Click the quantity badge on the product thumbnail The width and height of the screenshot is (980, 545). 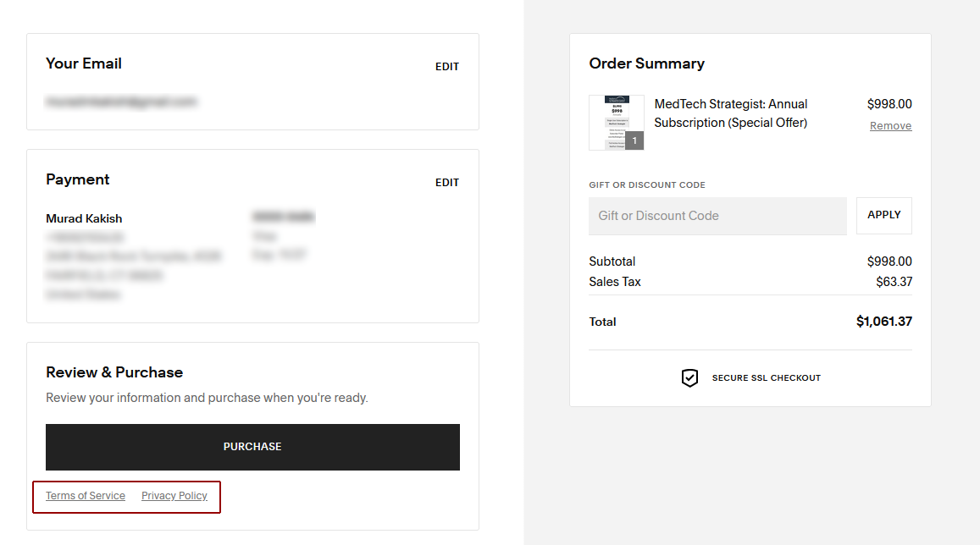634,141
